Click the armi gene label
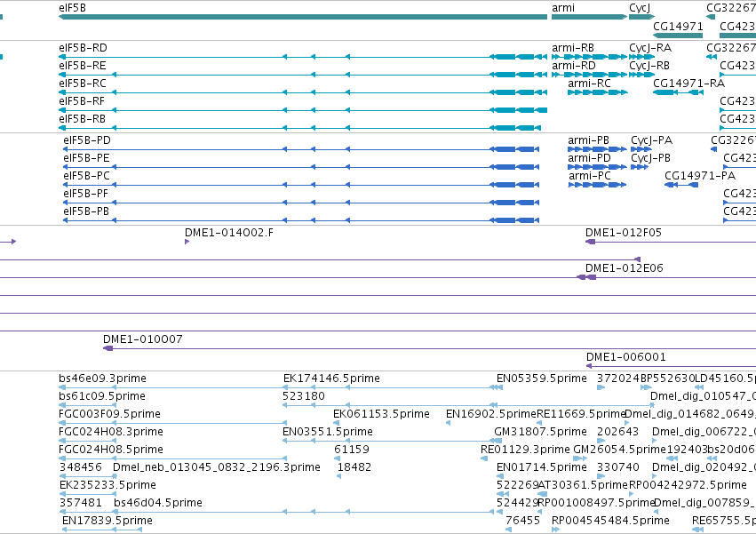This screenshot has width=756, height=534. pyautogui.click(x=563, y=8)
